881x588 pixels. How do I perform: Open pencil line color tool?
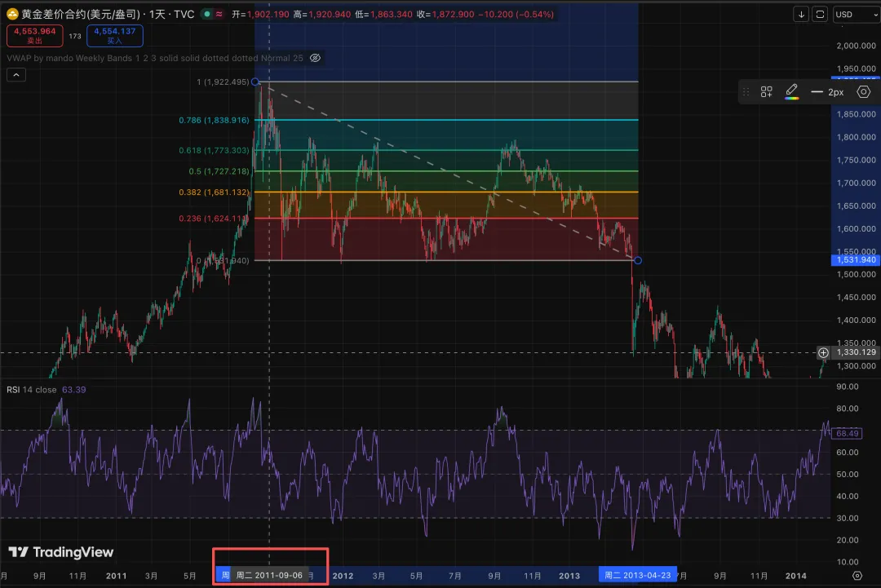(x=791, y=91)
